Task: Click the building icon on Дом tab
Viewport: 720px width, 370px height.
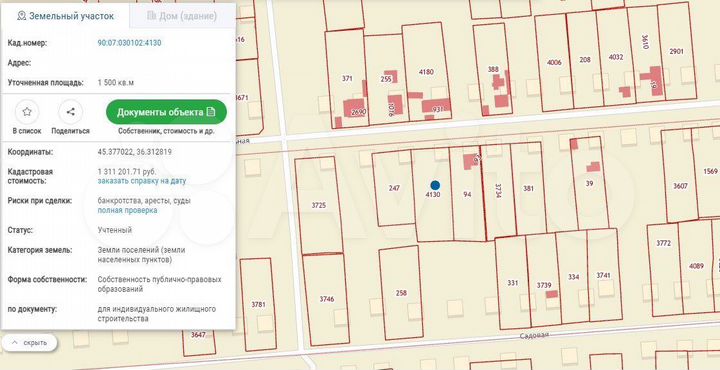Action: pos(152,16)
